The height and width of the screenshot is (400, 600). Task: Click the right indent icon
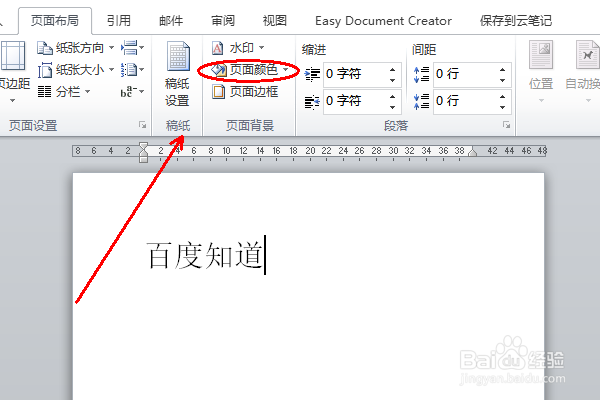tap(312, 101)
